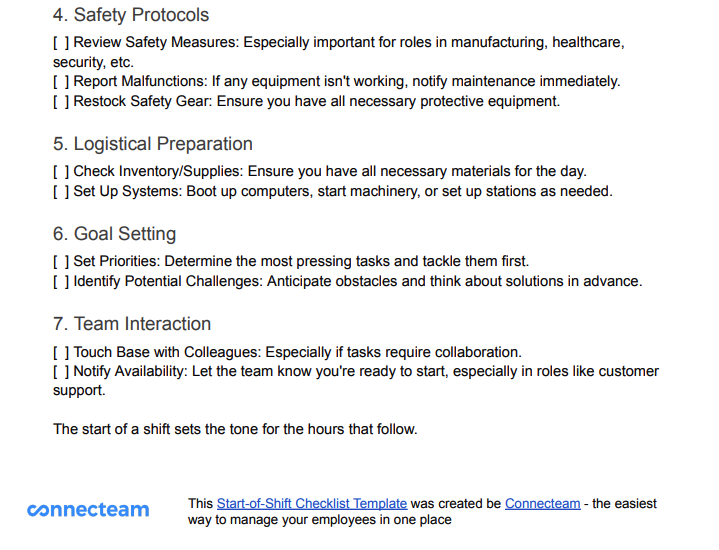Click the Safety Protocols heading

point(131,15)
